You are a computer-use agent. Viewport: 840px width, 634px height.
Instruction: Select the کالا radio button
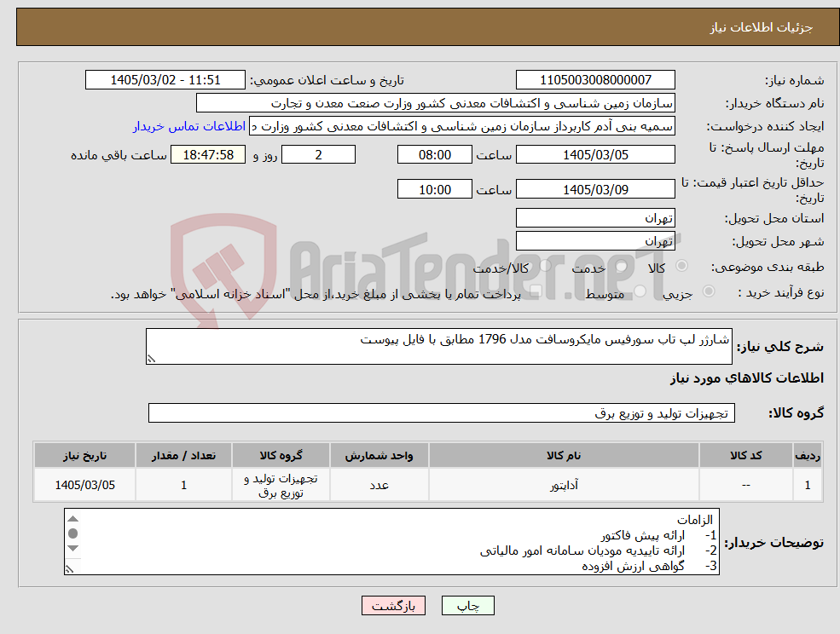pos(682,266)
